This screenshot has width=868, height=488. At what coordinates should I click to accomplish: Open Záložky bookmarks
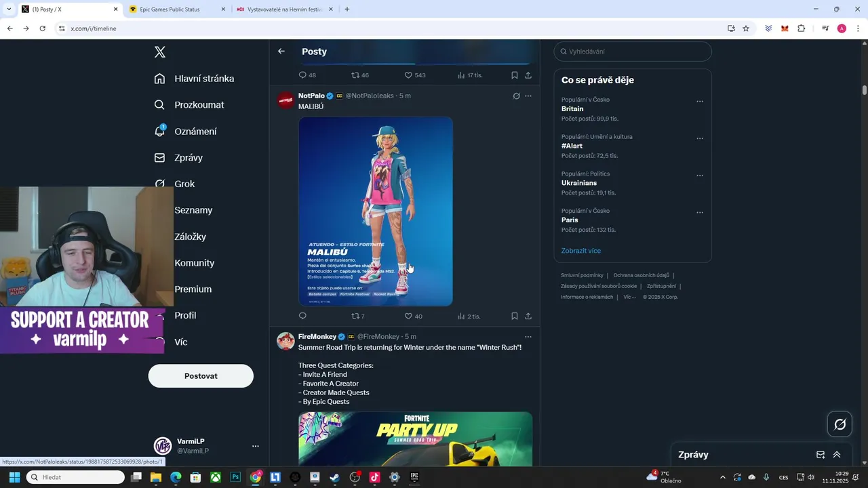pos(190,237)
